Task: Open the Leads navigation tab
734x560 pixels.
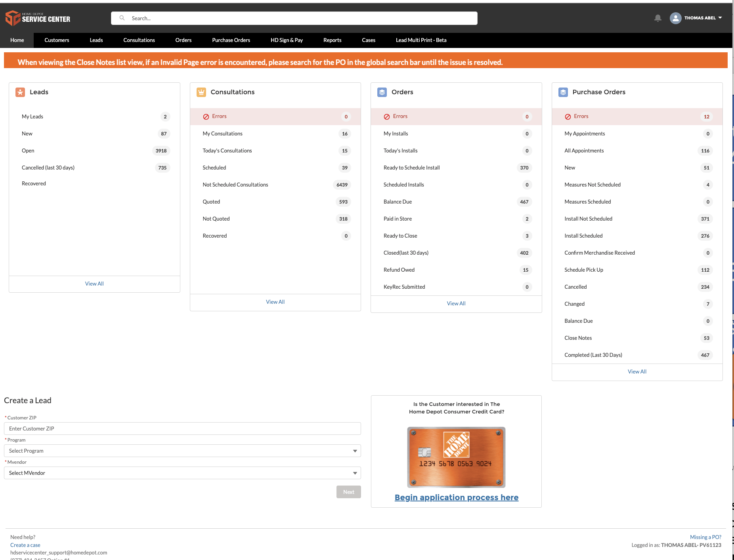Action: pos(96,40)
